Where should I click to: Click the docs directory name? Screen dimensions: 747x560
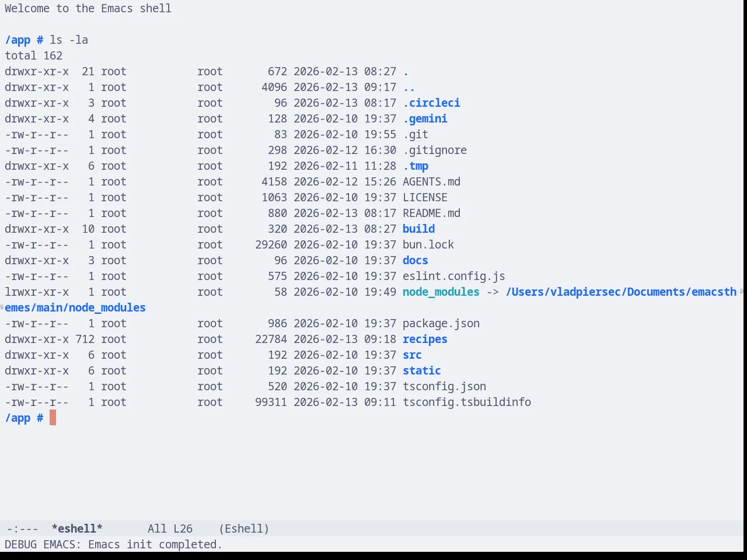(416, 260)
